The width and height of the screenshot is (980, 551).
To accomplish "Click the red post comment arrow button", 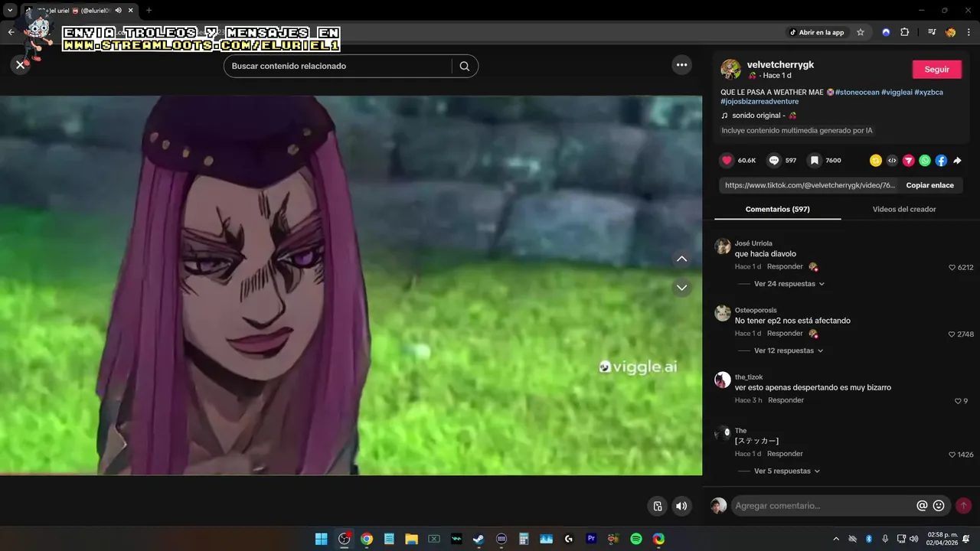I will pyautogui.click(x=963, y=506).
